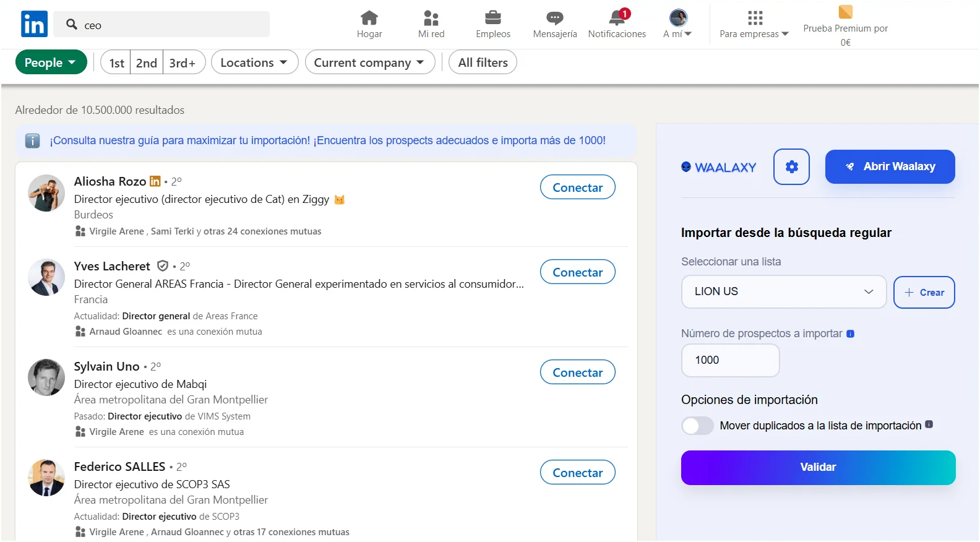
Task: Open Sylvain Uno profile photo
Action: tap(46, 377)
